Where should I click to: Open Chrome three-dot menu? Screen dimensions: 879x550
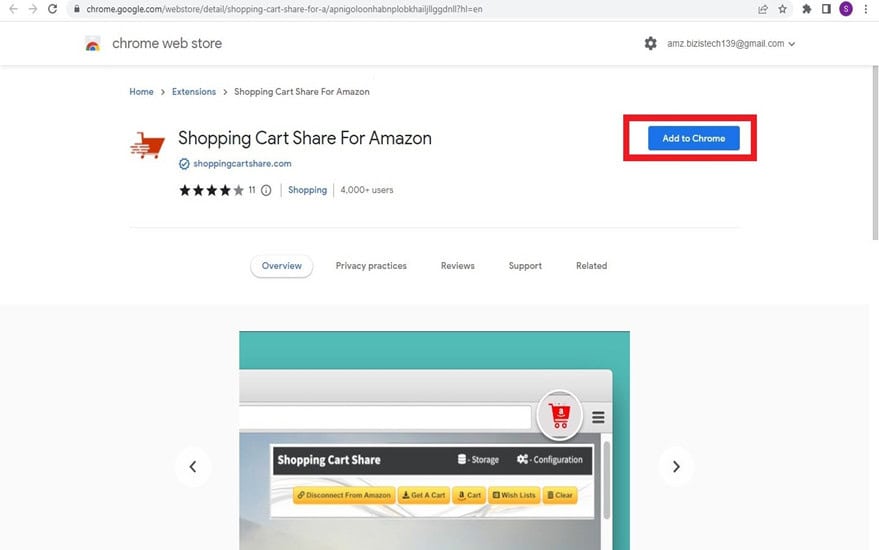(866, 9)
